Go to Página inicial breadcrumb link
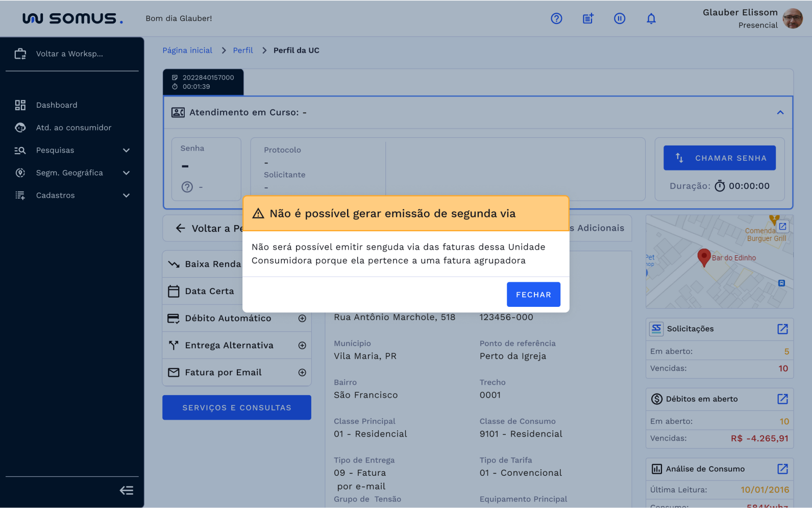 187,51
